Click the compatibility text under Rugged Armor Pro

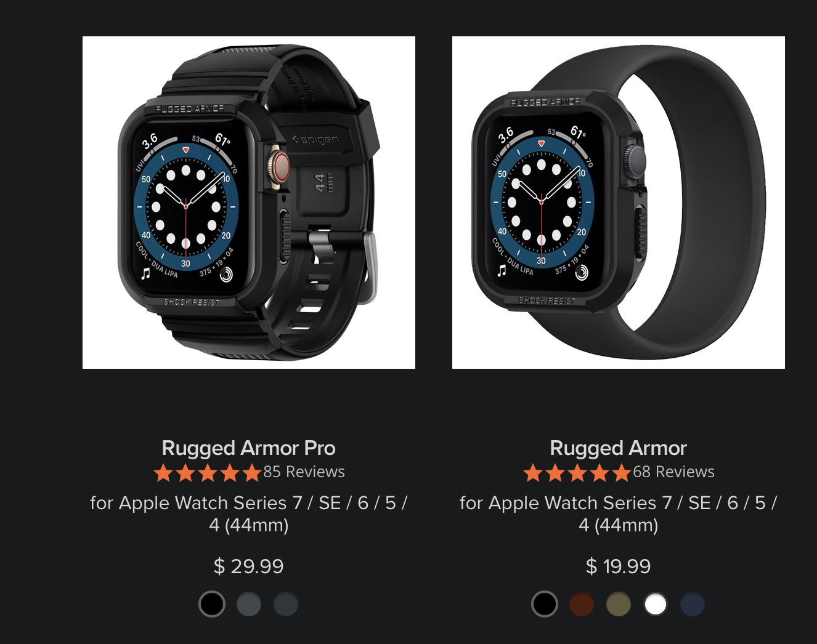(249, 514)
